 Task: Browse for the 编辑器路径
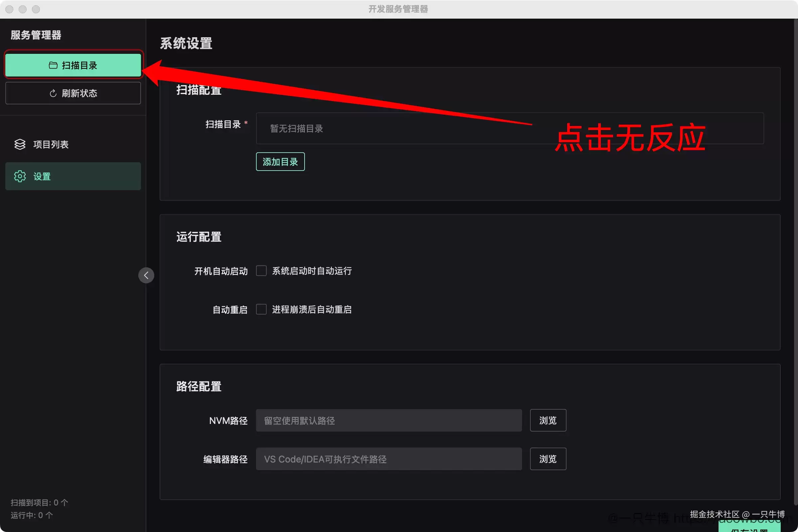[548, 459]
